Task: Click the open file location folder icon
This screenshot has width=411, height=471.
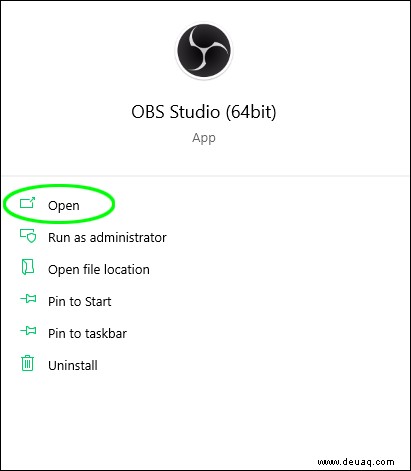Action: pyautogui.click(x=28, y=267)
